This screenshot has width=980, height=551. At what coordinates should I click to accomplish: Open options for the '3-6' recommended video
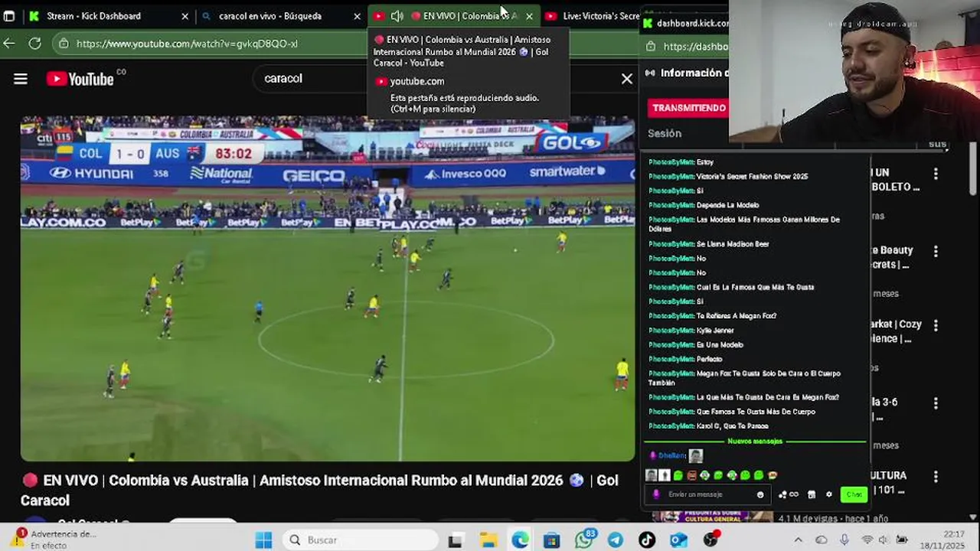click(x=936, y=403)
